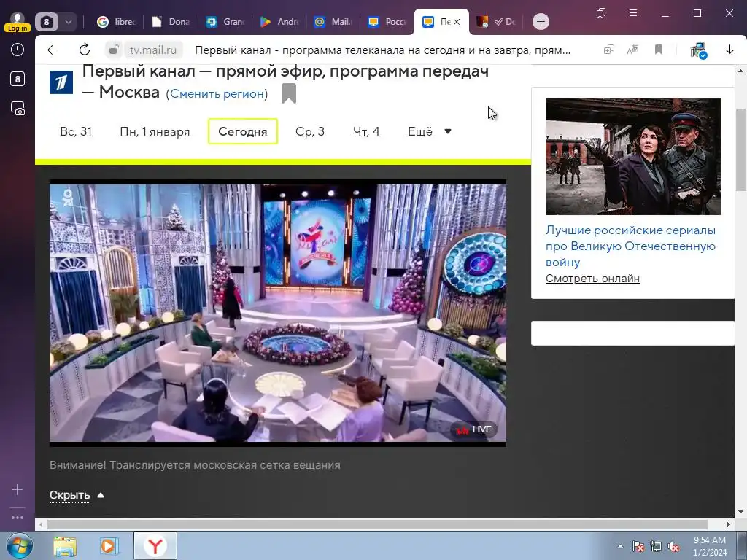Open the History clock icon in sidebar

tap(18, 50)
